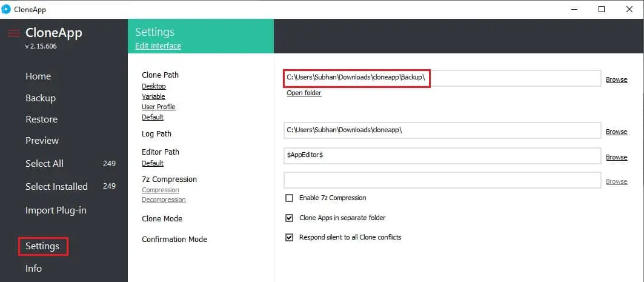Click the Edit Interface link
This screenshot has height=282, width=644.
pos(158,45)
